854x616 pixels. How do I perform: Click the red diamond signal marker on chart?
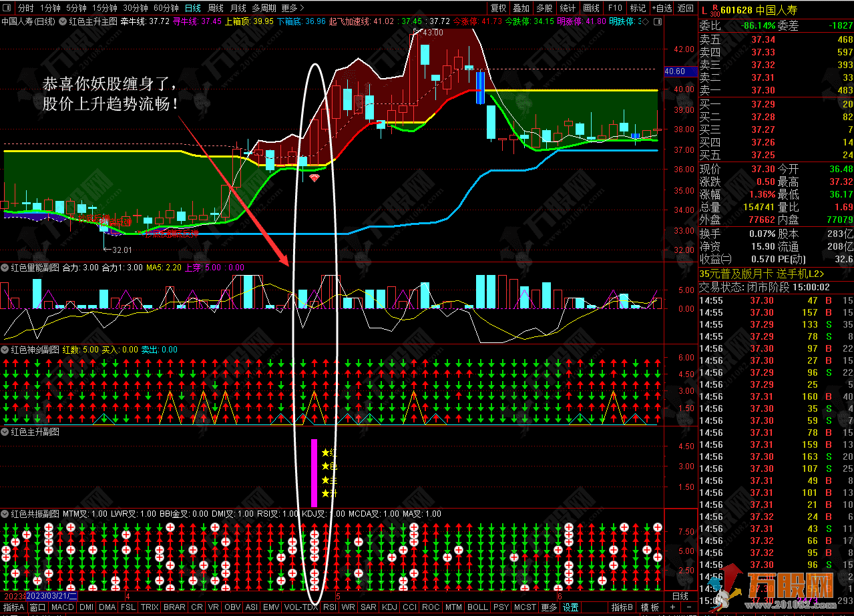[314, 178]
